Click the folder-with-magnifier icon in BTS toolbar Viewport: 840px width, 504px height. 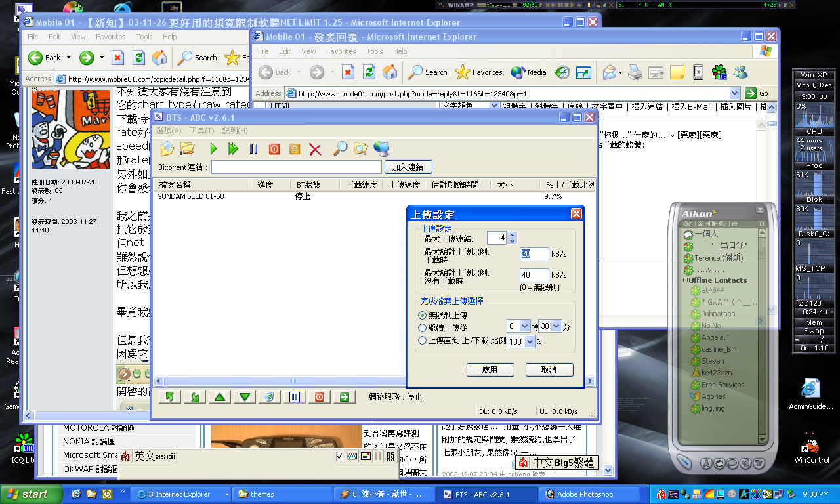(x=360, y=149)
